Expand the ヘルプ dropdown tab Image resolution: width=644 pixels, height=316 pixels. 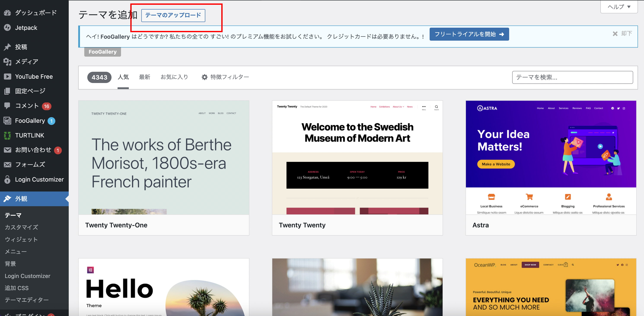pos(619,7)
